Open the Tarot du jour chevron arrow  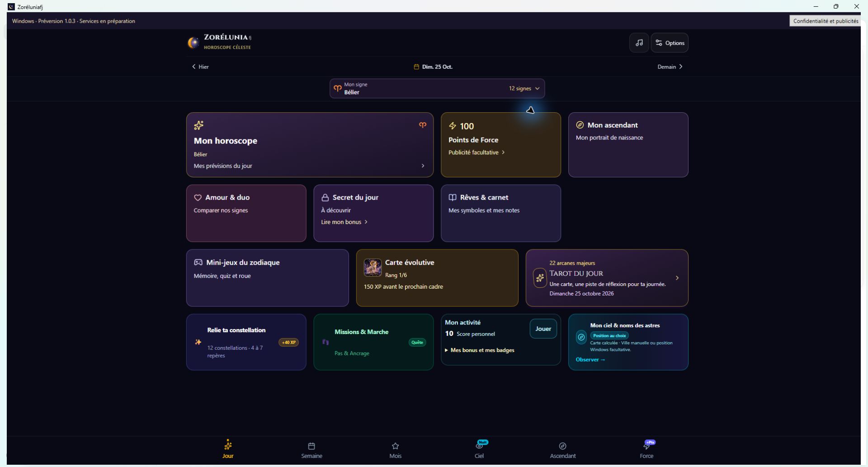click(677, 278)
